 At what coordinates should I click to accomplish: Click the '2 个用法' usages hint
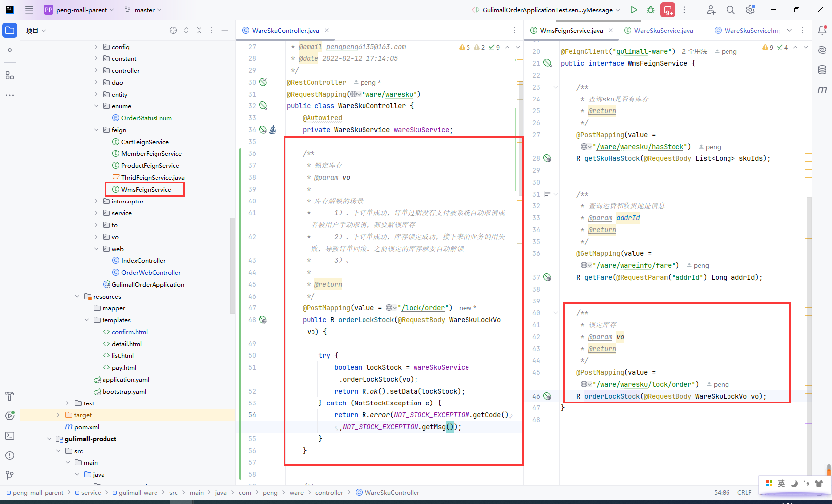(x=694, y=51)
